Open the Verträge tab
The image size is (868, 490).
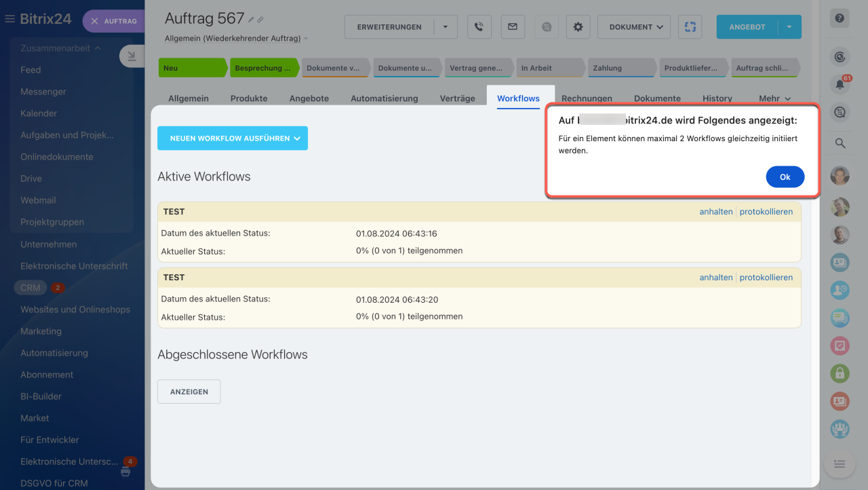(x=458, y=98)
